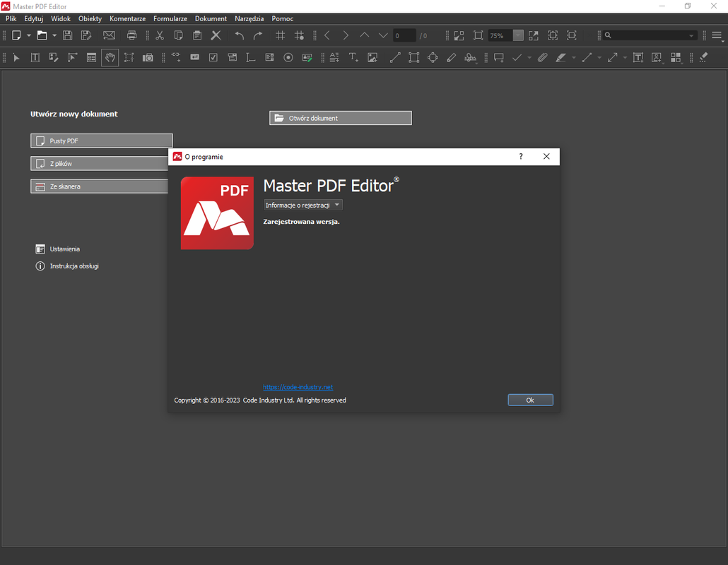Click the redo arrow icon
Screen dimensions: 728x565
click(258, 36)
